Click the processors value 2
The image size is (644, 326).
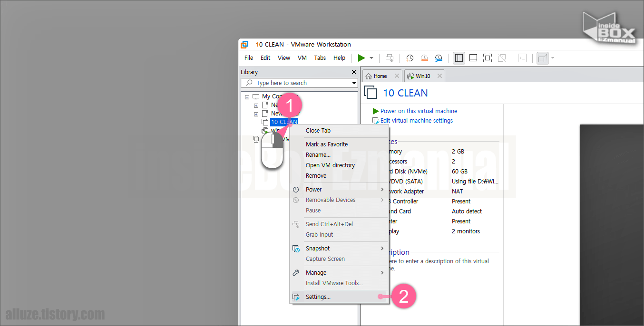click(x=454, y=162)
